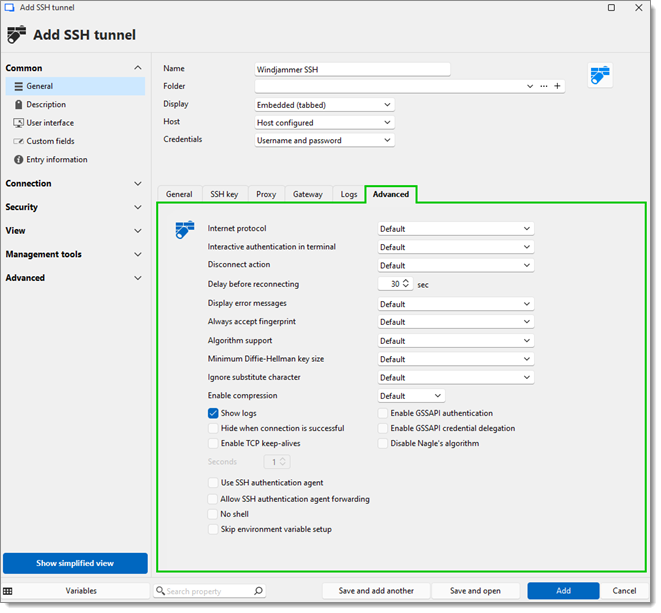Check Disable Nagle's algorithm
The image size is (661, 613).
click(383, 443)
